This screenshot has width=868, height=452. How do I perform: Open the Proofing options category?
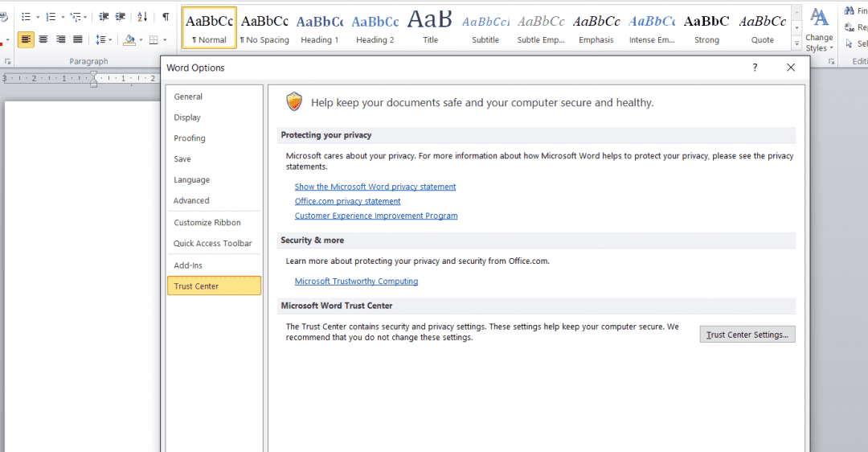tap(215, 138)
